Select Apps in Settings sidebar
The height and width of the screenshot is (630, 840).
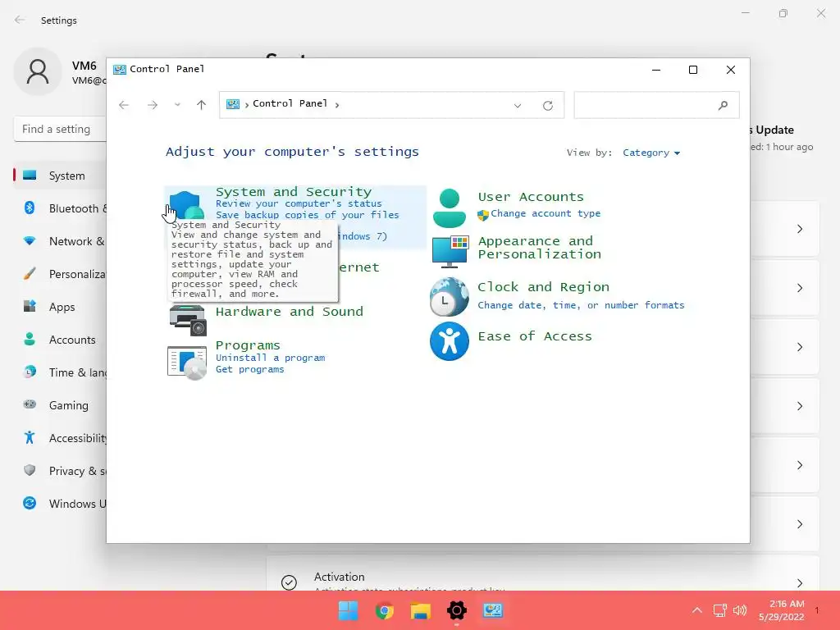click(x=61, y=307)
